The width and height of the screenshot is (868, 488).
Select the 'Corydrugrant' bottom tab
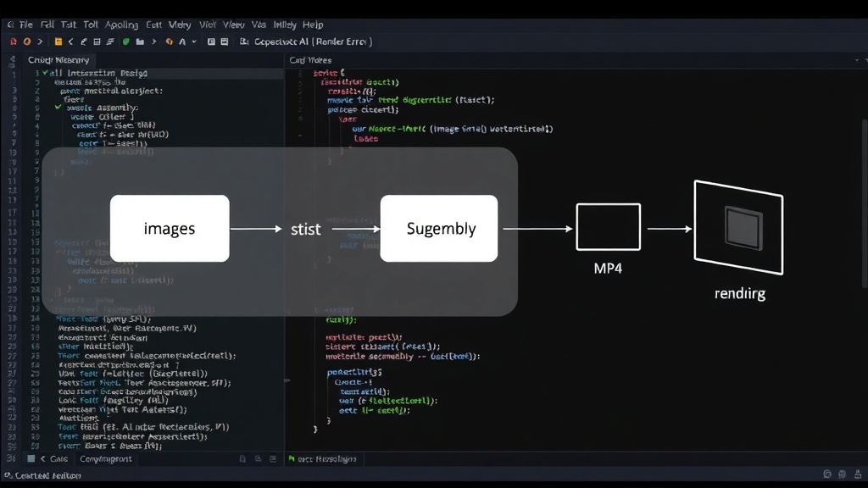(106, 458)
